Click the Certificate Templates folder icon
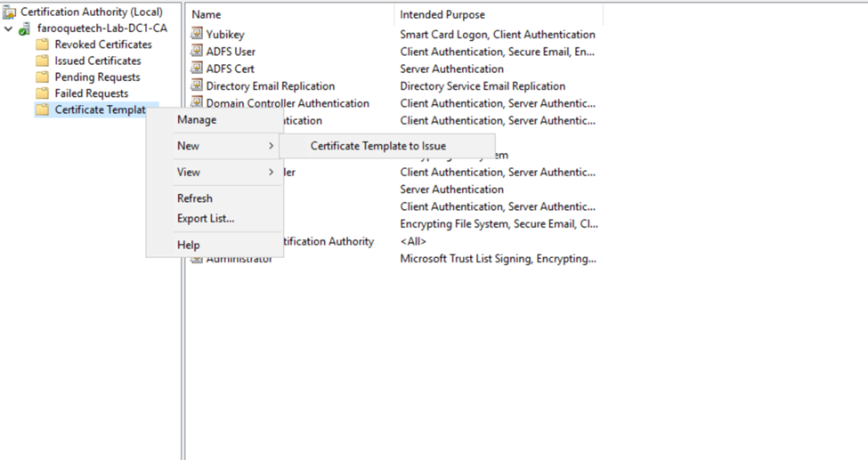The width and height of the screenshot is (868, 460). 42,110
